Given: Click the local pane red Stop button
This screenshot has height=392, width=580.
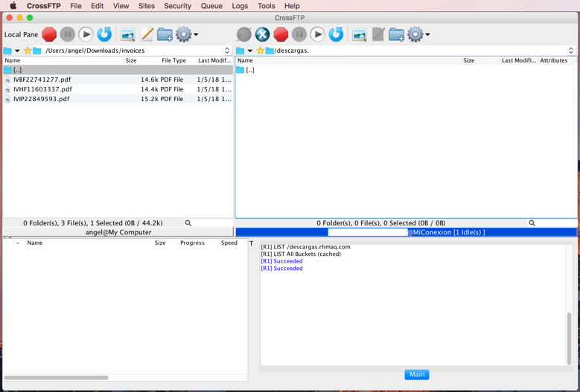Looking at the screenshot, I should [49, 34].
